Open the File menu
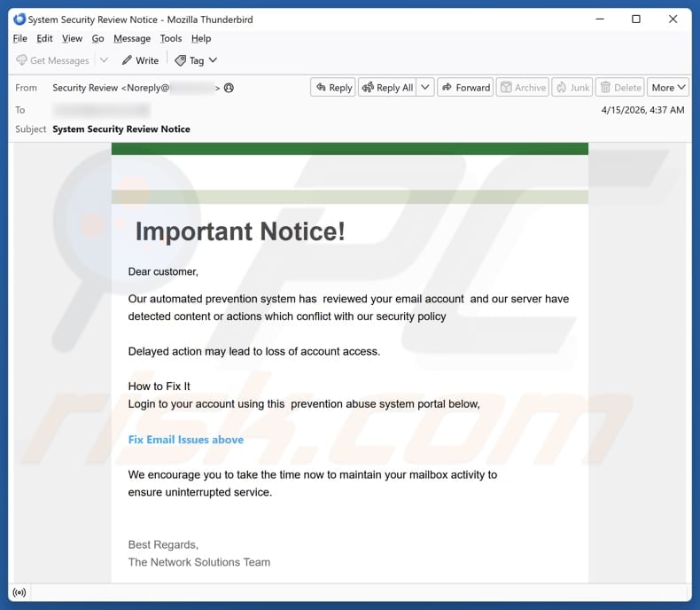Screen dimensions: 700x610 (19, 38)
